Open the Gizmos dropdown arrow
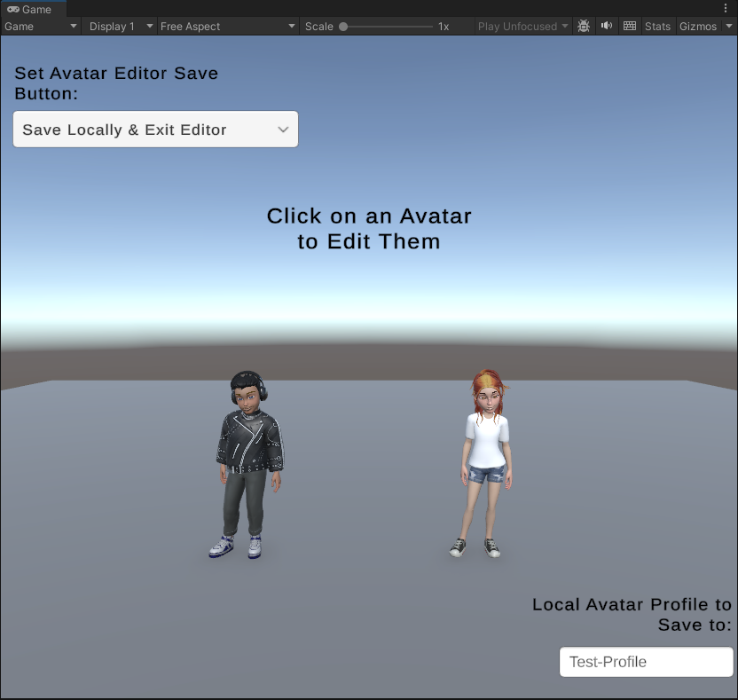Image resolution: width=738 pixels, height=700 pixels. (729, 26)
